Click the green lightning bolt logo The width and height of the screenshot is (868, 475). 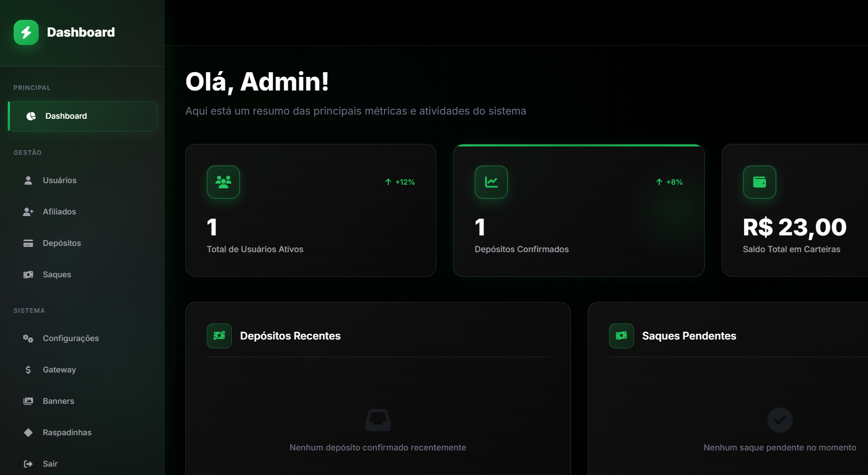26,32
